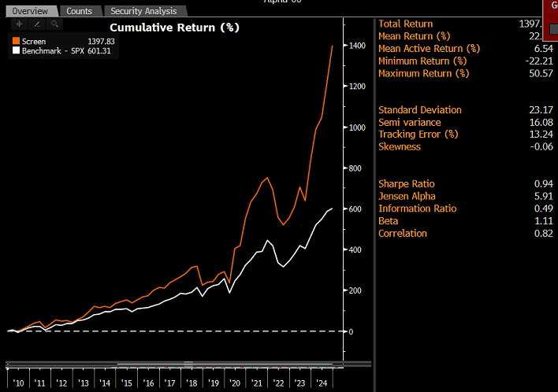558x392 pixels.
Task: Click the Screen value 1397.83 in legend
Action: 101,41
